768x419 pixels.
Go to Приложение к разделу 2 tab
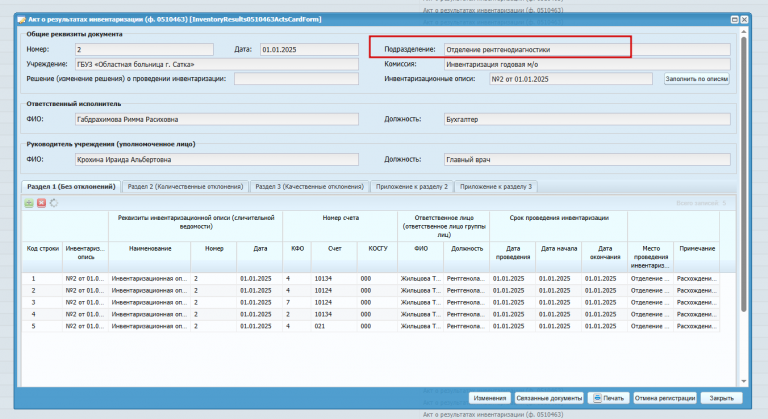[412, 187]
